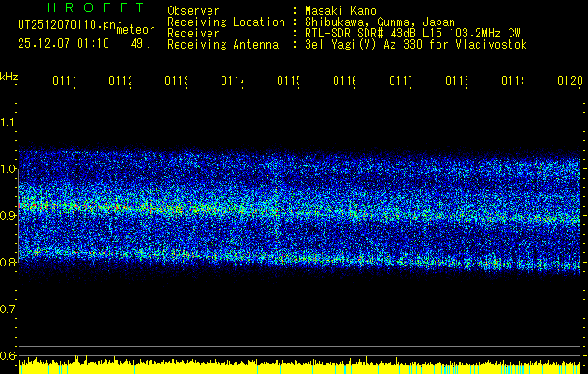Click the 'meteor' label
The width and height of the screenshot is (588, 374).
136,30
